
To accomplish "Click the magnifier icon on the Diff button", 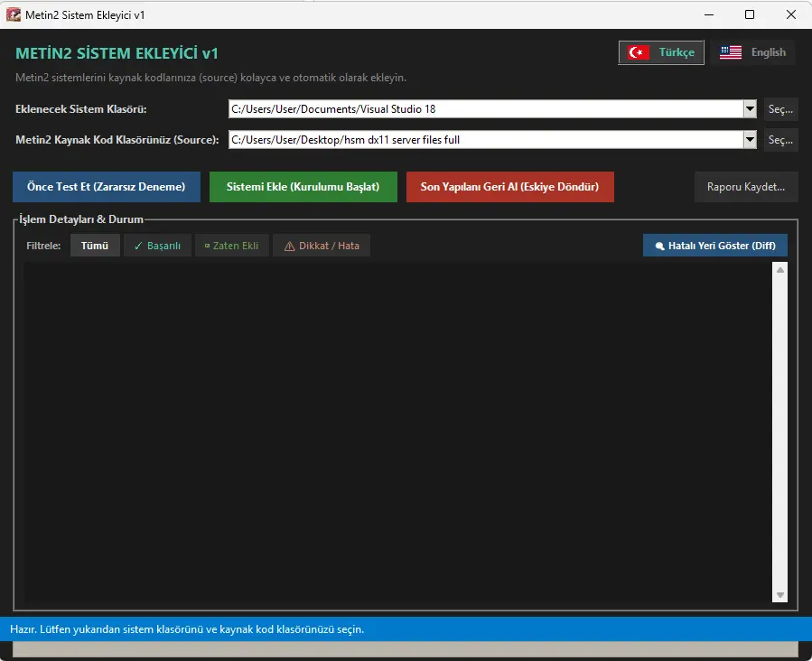I will pyautogui.click(x=659, y=247).
